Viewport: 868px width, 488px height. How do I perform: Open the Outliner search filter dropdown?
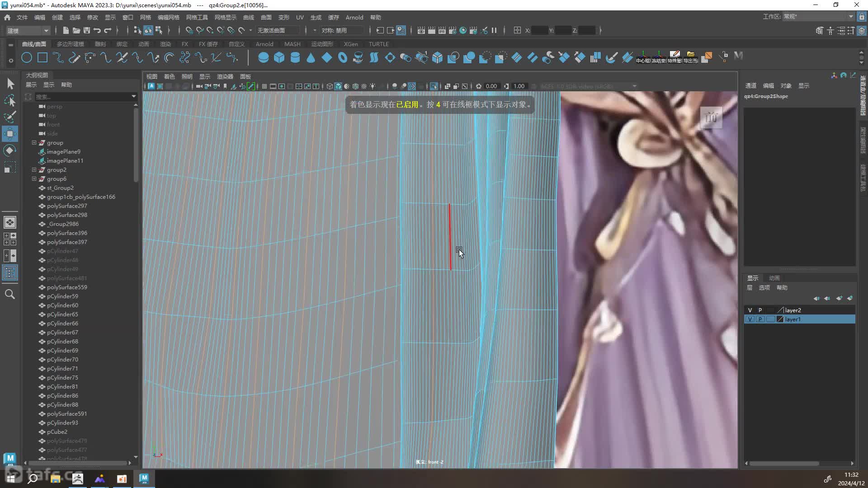[133, 97]
